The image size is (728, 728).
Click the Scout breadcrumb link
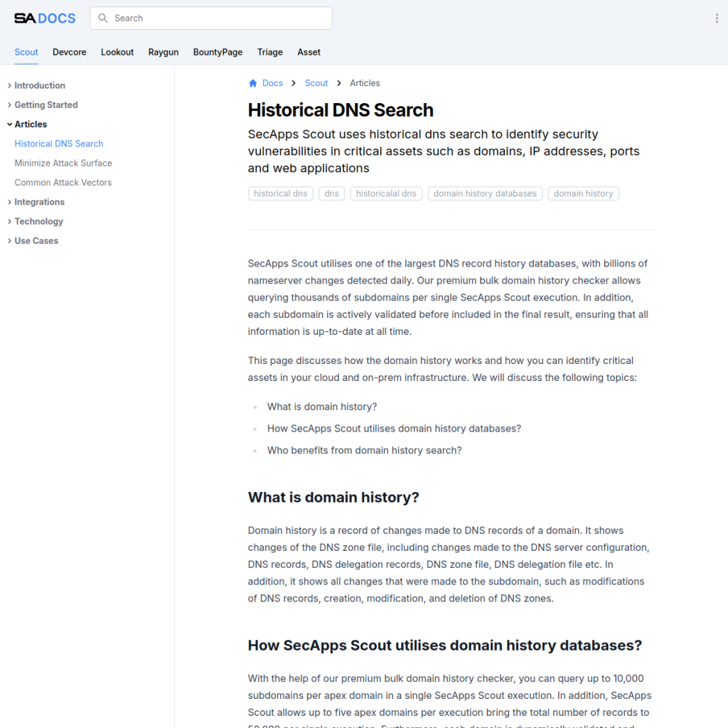click(316, 83)
